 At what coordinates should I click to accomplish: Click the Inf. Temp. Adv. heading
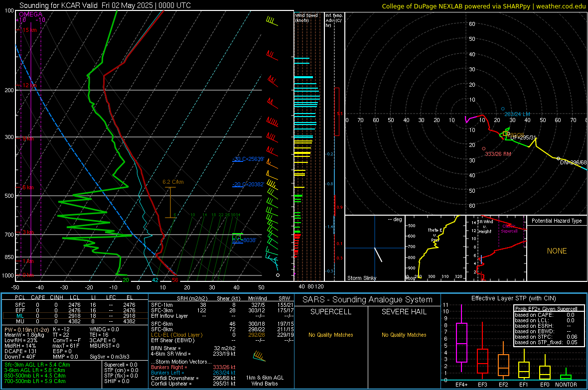334,20
